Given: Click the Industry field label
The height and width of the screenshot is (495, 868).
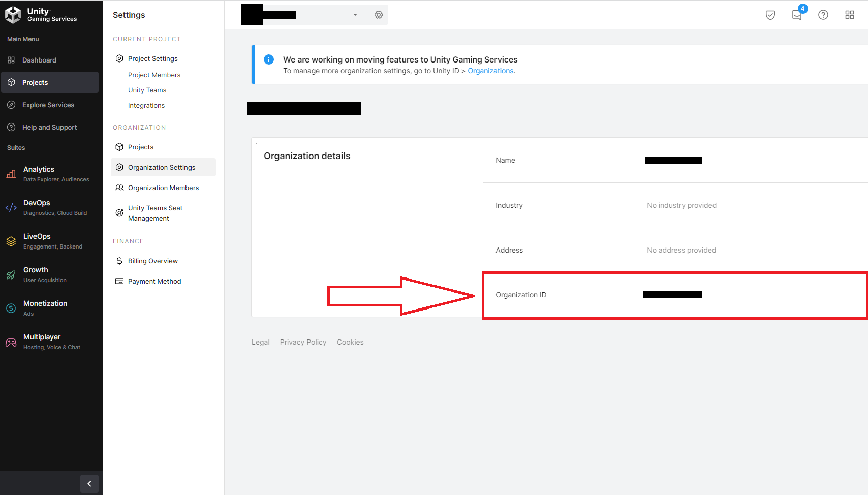Looking at the screenshot, I should point(509,205).
